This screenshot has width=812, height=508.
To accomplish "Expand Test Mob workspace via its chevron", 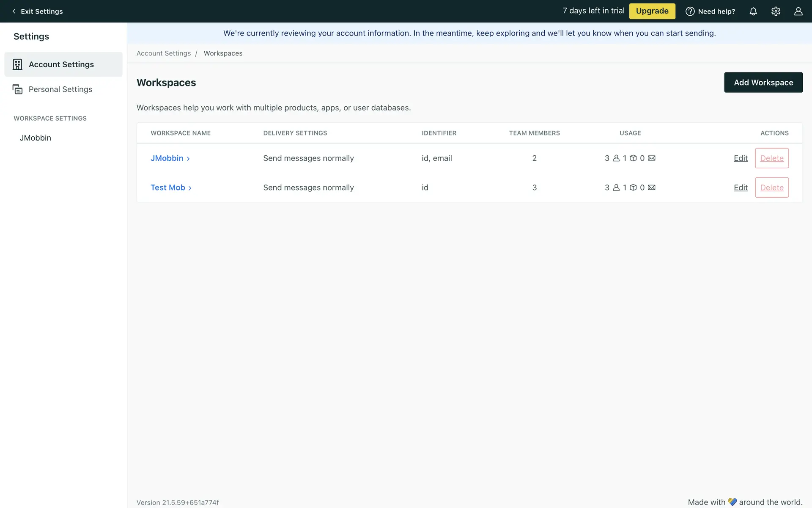I will click(x=190, y=188).
